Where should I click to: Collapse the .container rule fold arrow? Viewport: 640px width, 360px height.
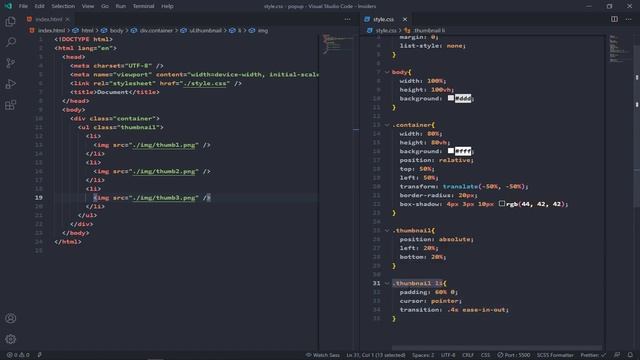tap(387, 125)
